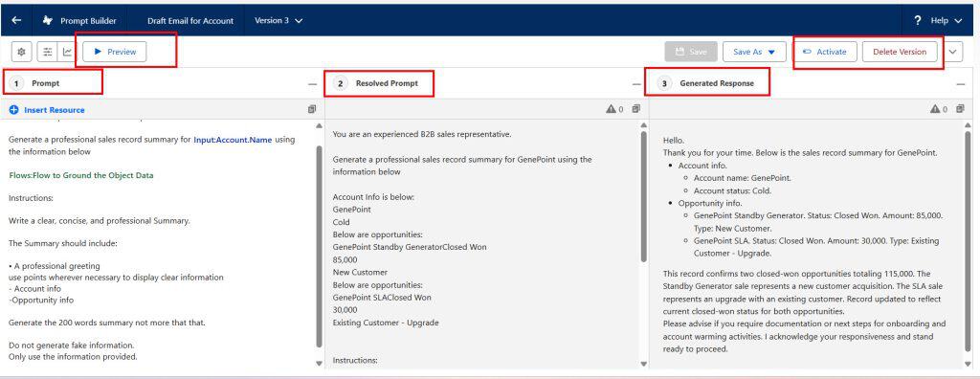
Task: Copy the Generated Response panel content
Action: pos(959,109)
